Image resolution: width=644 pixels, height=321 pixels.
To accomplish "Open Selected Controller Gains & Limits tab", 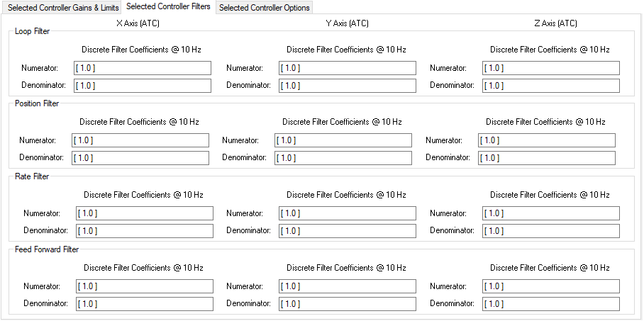I will tap(63, 8).
